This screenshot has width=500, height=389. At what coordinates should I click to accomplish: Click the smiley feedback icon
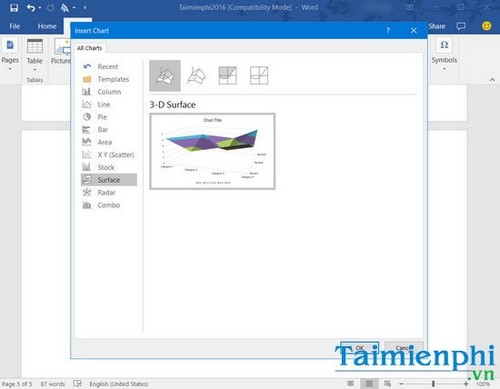click(x=486, y=26)
